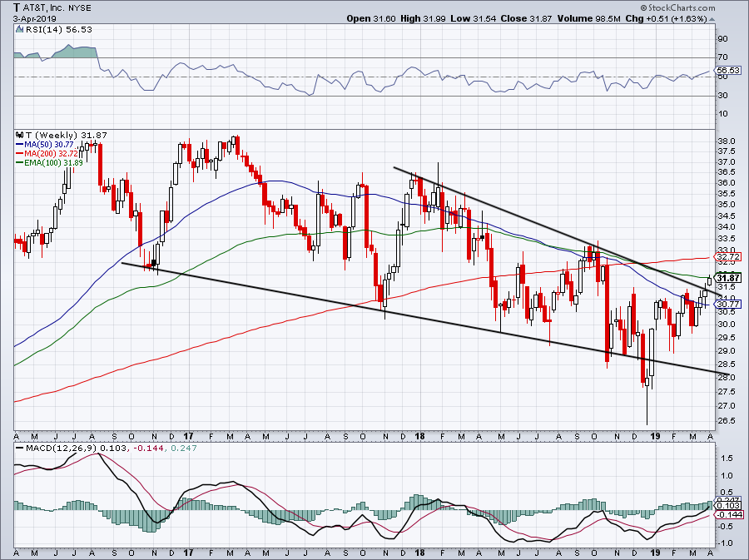Click the 70 level on the RSI axis

[x=722, y=57]
